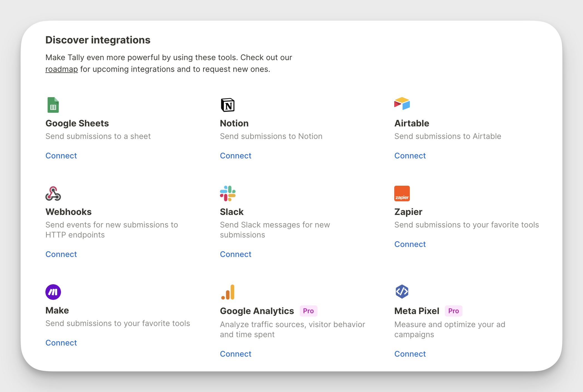Connect the Airtable integration
Image resolution: width=583 pixels, height=392 pixels.
click(x=410, y=156)
